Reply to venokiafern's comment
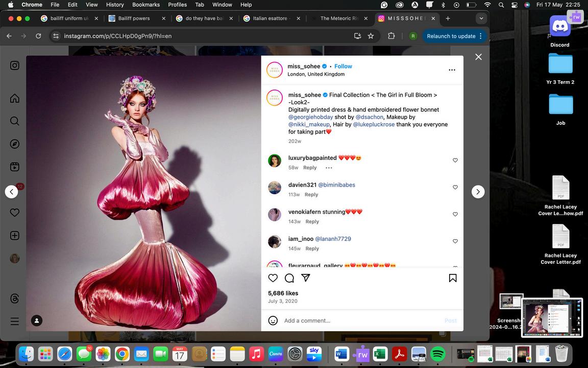 tap(312, 221)
